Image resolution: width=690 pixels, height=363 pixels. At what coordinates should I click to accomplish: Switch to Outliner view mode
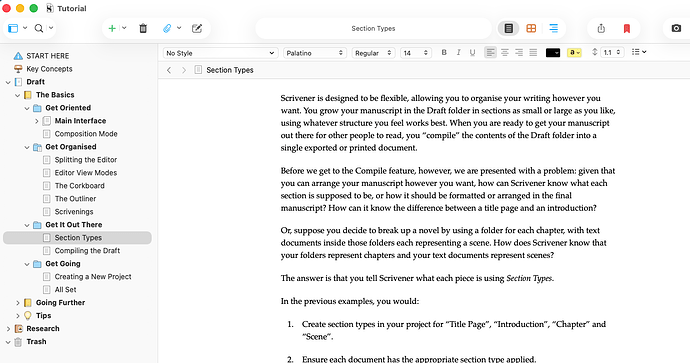[x=554, y=29]
